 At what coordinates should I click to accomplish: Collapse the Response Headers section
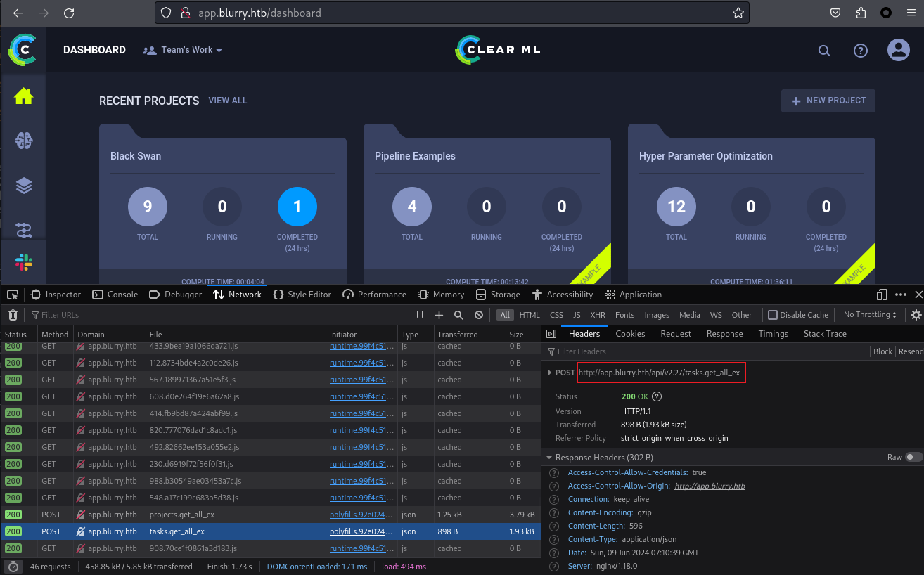tap(549, 458)
